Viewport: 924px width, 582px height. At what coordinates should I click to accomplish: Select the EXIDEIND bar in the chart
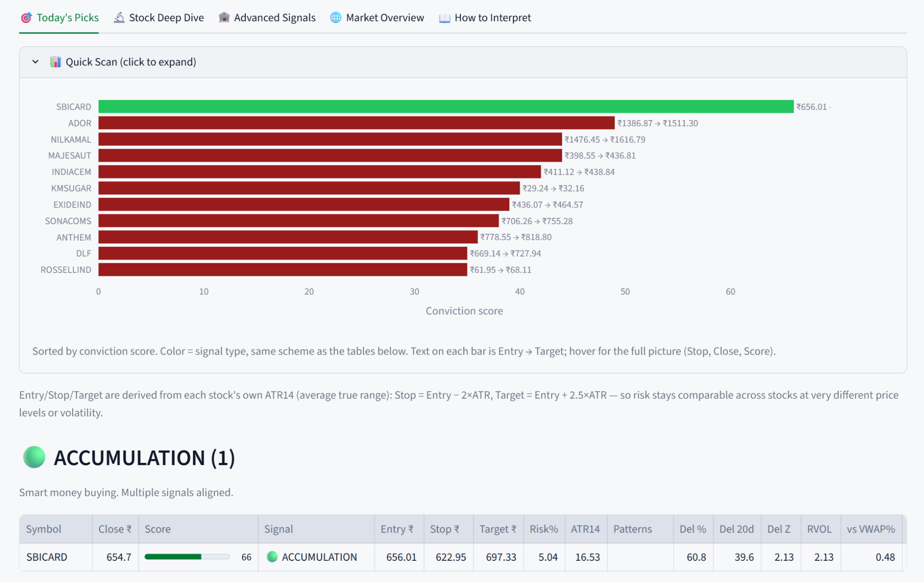(304, 204)
